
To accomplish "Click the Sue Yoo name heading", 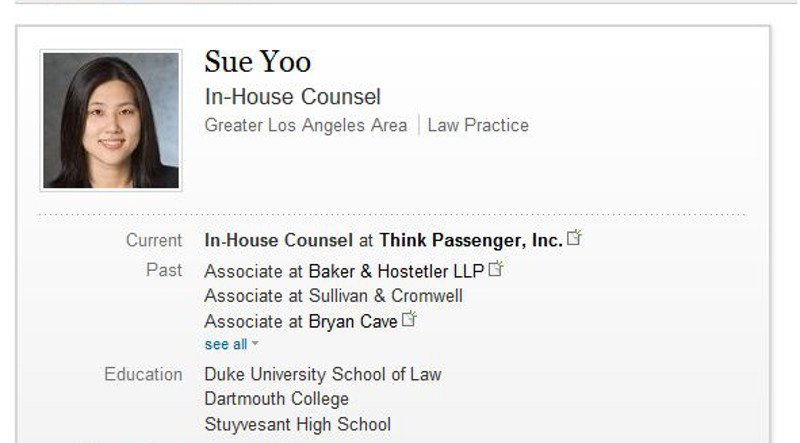I will click(x=257, y=62).
